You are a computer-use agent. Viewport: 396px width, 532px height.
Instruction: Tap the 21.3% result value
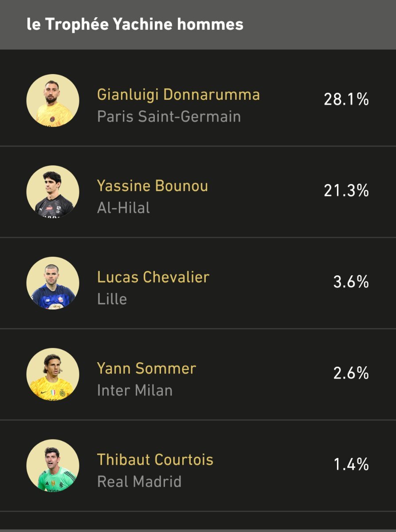[346, 191]
